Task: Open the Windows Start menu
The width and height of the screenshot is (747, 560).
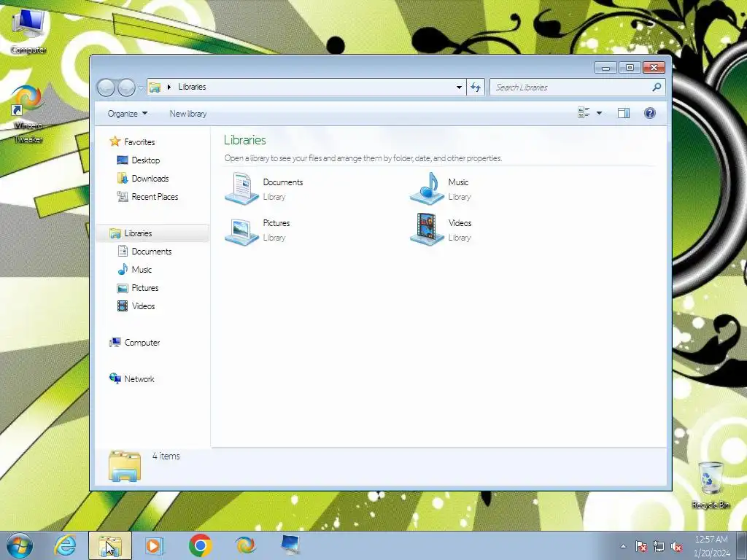Action: pyautogui.click(x=20, y=545)
